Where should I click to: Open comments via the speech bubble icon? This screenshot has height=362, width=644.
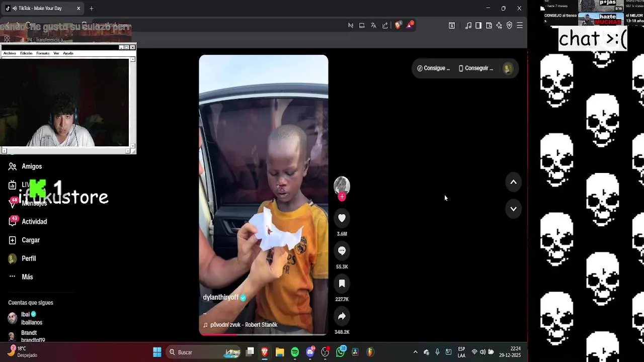click(342, 251)
